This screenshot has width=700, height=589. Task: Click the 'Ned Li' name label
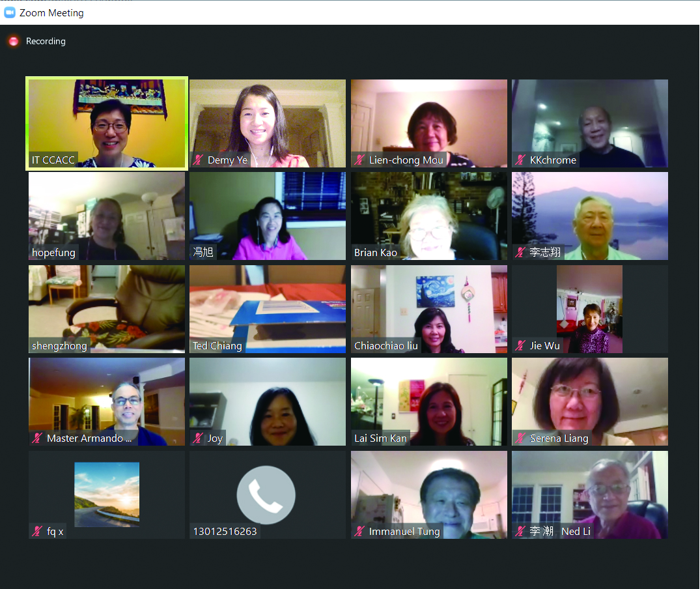[x=576, y=532]
